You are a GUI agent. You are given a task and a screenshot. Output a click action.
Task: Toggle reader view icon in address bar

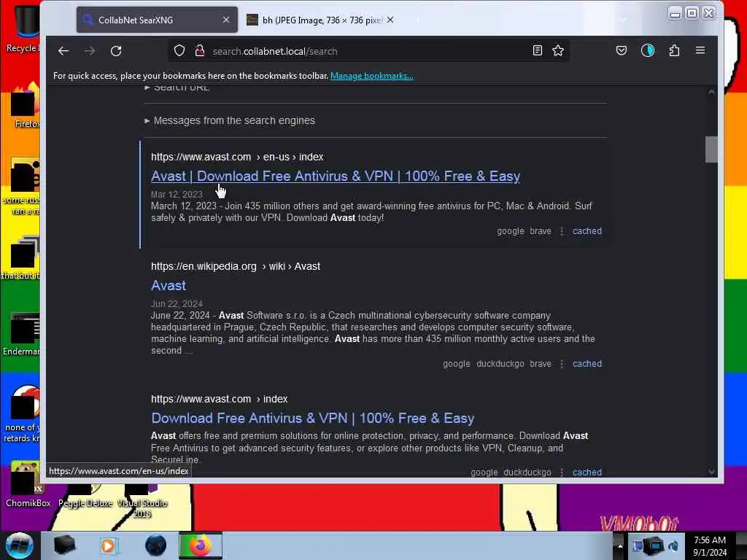(537, 50)
